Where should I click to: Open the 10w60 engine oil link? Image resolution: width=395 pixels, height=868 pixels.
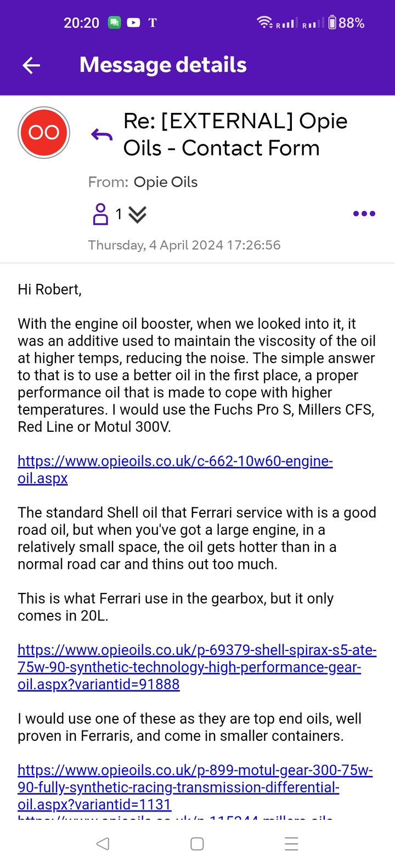coord(174,470)
